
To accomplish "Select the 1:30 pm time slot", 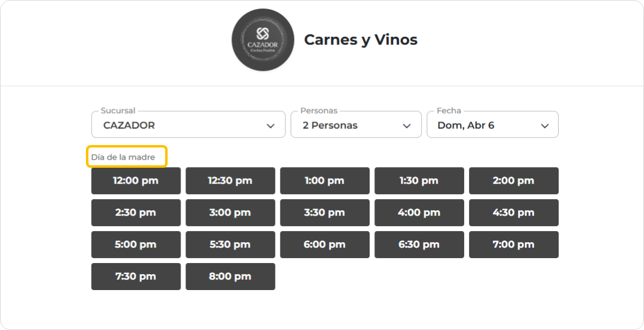I will [419, 181].
